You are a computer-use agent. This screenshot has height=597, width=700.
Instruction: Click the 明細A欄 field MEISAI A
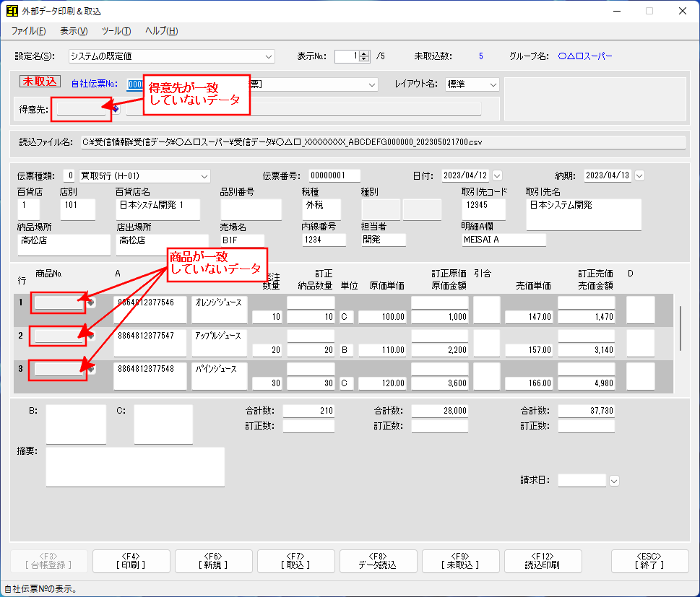pyautogui.click(x=504, y=240)
